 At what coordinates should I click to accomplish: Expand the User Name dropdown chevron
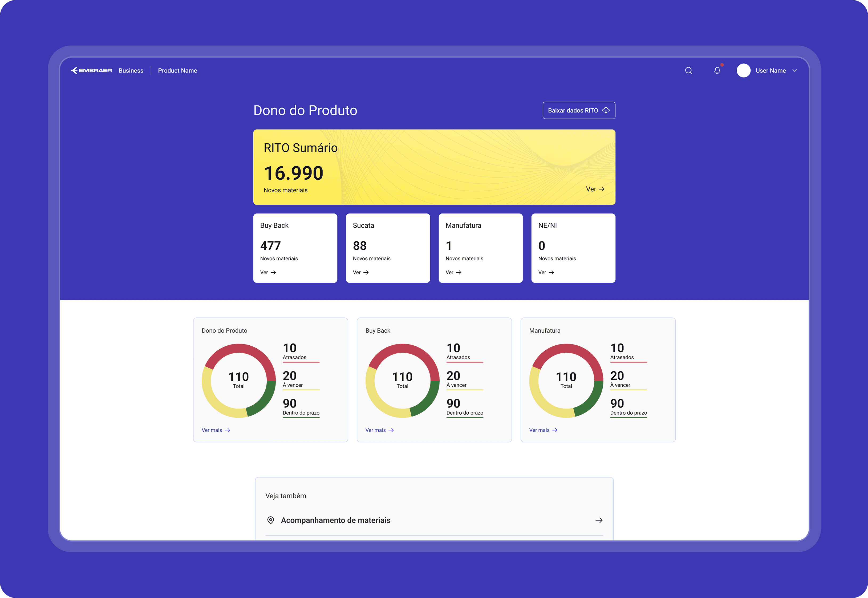(x=794, y=70)
